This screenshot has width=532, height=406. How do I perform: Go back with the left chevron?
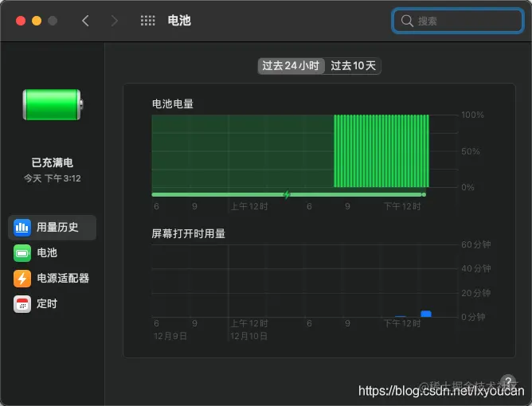(x=85, y=21)
